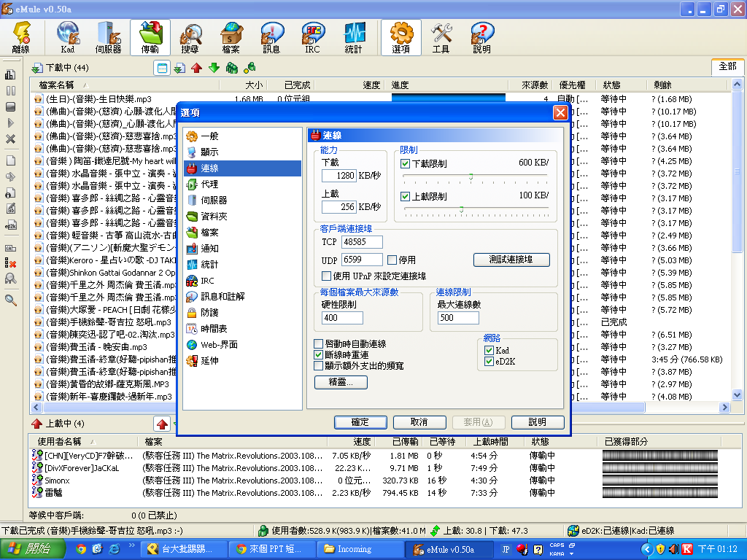
Task: Click the 離線 (Disconnect) toolbar icon
Action: click(20, 37)
